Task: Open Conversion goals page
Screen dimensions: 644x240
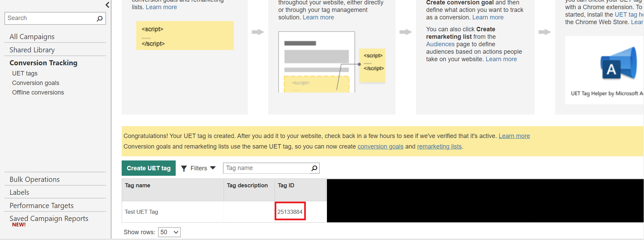Action: tap(36, 83)
